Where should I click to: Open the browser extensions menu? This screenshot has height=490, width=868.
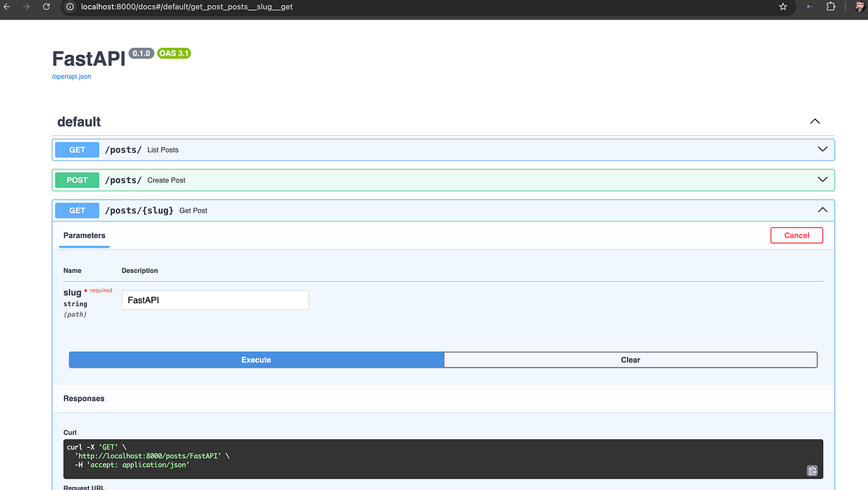pyautogui.click(x=830, y=7)
